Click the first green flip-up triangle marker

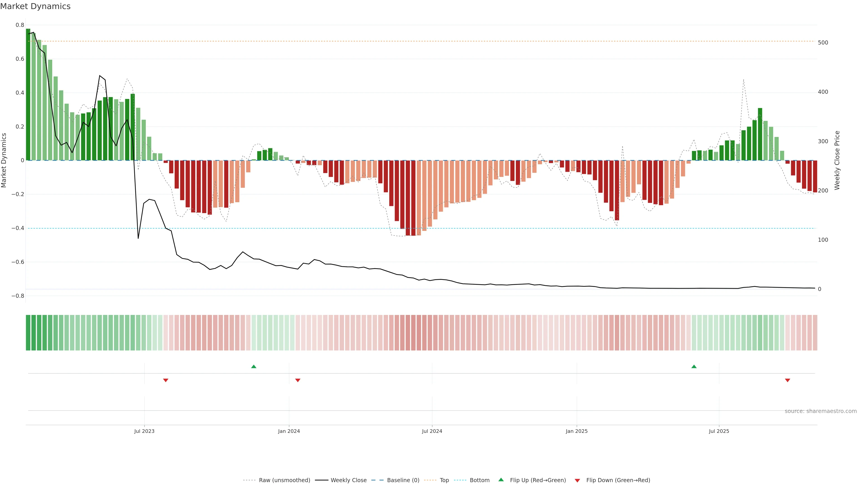point(254,366)
